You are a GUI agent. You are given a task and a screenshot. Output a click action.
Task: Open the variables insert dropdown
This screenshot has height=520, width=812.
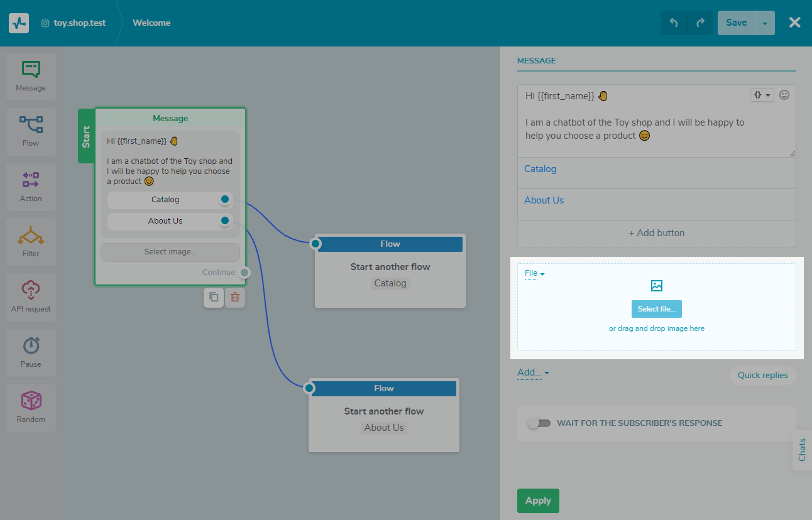pyautogui.click(x=762, y=95)
